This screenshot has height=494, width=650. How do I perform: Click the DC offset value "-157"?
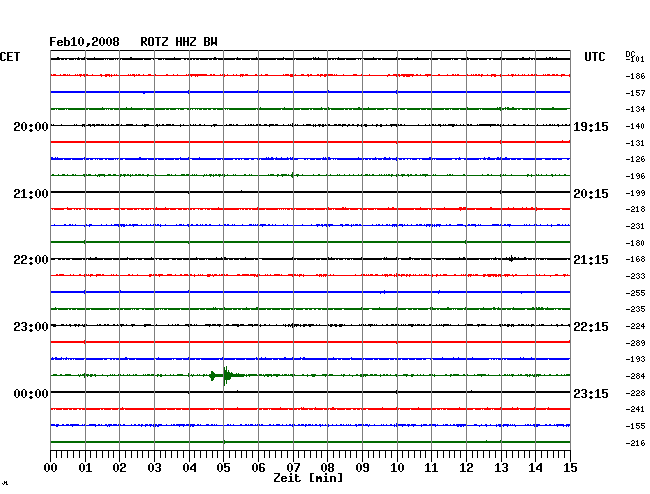click(x=635, y=93)
